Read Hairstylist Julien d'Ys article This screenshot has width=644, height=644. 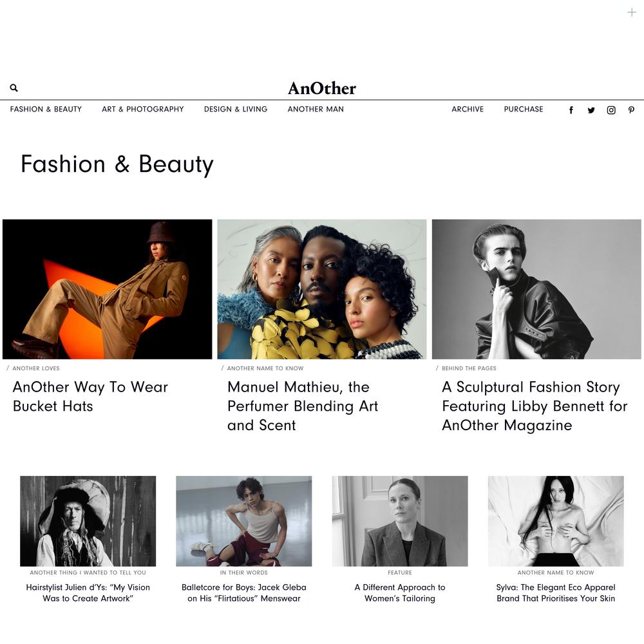pos(88,592)
